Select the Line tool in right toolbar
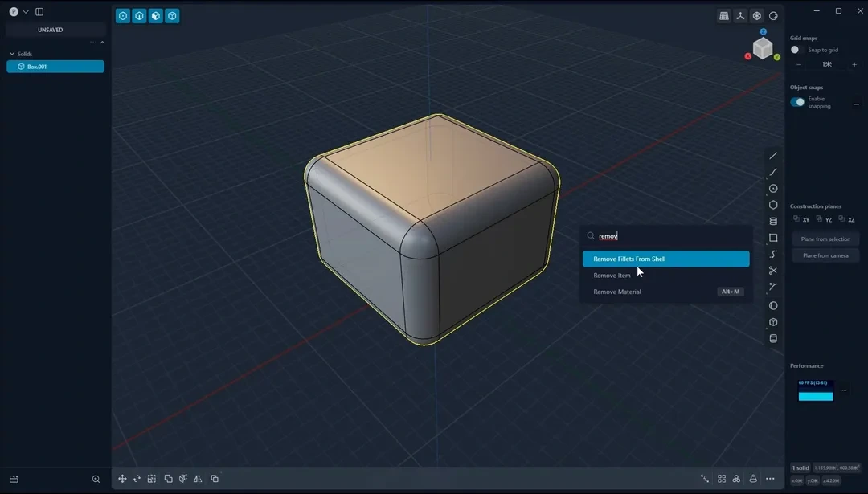Image resolution: width=868 pixels, height=494 pixels. [773, 156]
